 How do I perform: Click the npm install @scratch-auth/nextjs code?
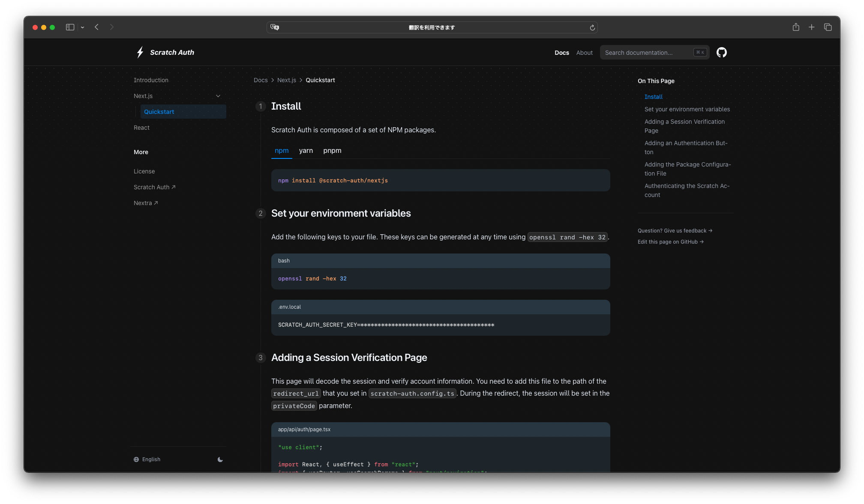333,181
